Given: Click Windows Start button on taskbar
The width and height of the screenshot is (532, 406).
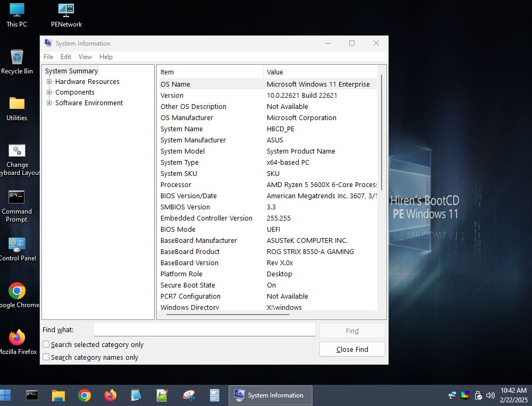Looking at the screenshot, I should (x=5, y=395).
